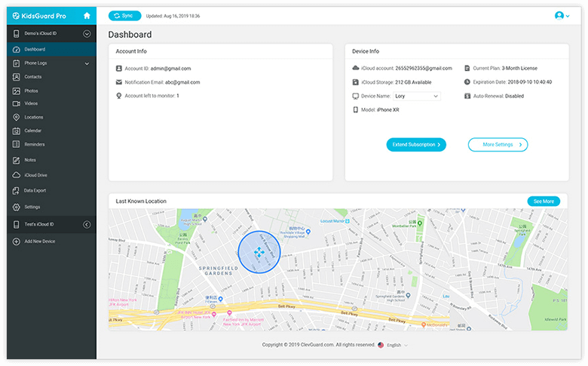Open Photos in the sidebar

51,91
